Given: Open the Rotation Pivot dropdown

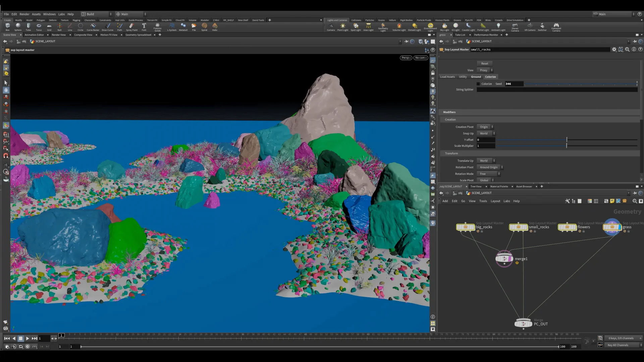Looking at the screenshot, I should tap(489, 167).
